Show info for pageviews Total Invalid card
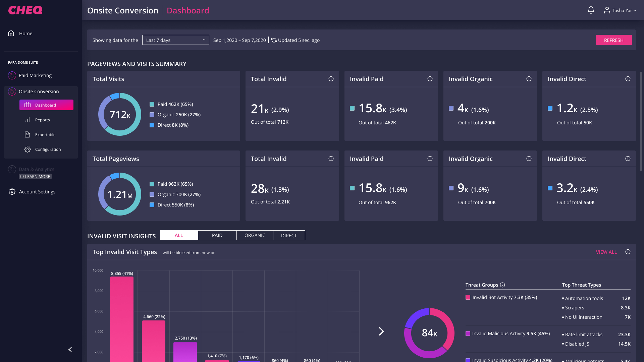 331,159
